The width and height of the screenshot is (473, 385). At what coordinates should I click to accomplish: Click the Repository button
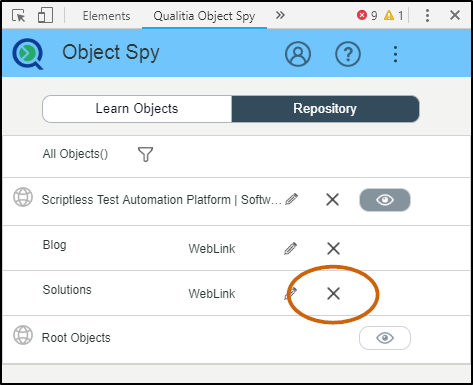tap(325, 109)
